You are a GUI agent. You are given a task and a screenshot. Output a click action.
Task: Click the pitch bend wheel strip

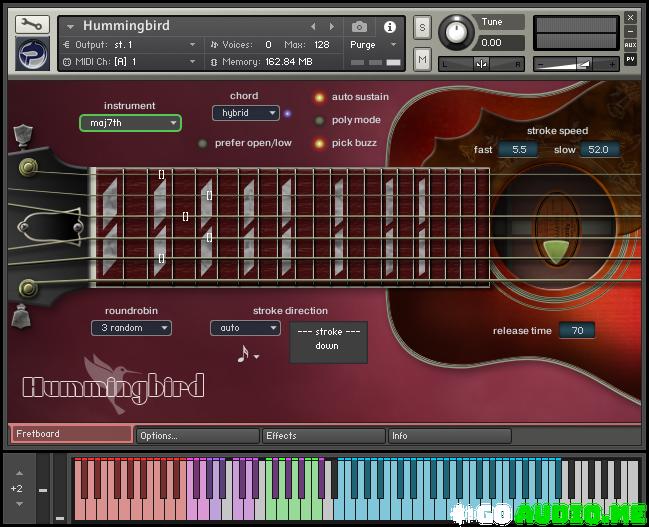point(43,488)
